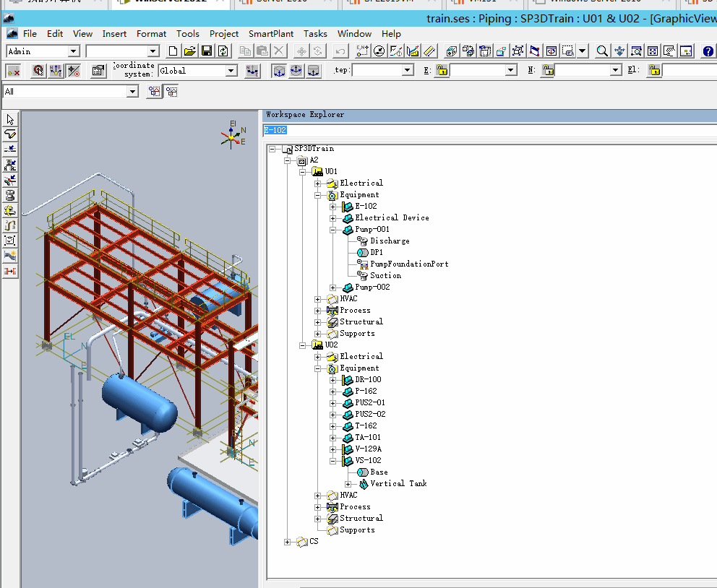
Task: Open the Tasks menu
Action: tap(316, 34)
